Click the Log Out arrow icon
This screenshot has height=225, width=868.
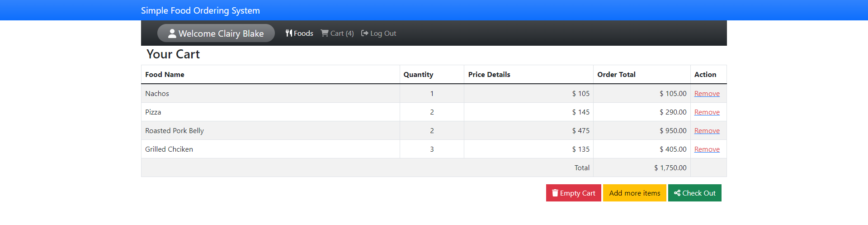(x=364, y=33)
